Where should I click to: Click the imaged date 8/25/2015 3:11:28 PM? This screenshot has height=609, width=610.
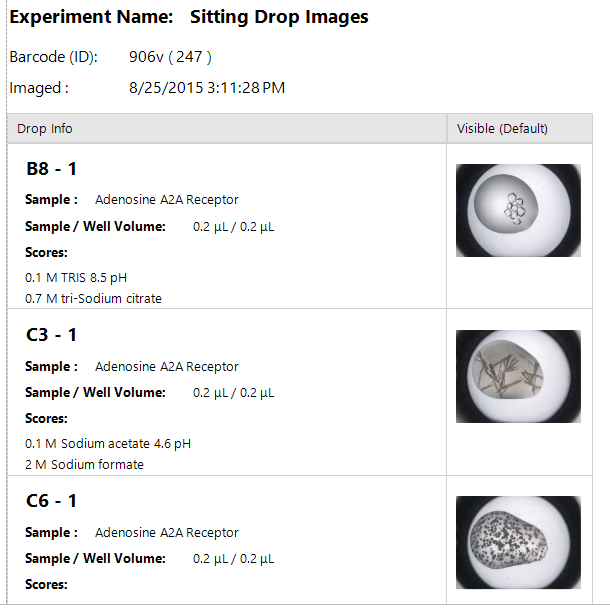point(207,88)
